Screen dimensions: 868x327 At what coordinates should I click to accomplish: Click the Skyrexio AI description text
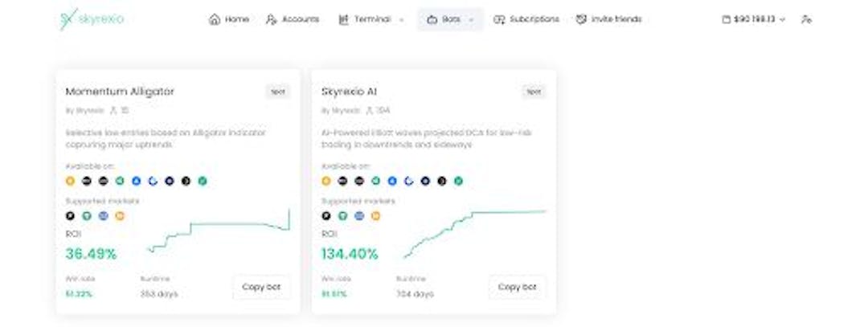tap(426, 138)
